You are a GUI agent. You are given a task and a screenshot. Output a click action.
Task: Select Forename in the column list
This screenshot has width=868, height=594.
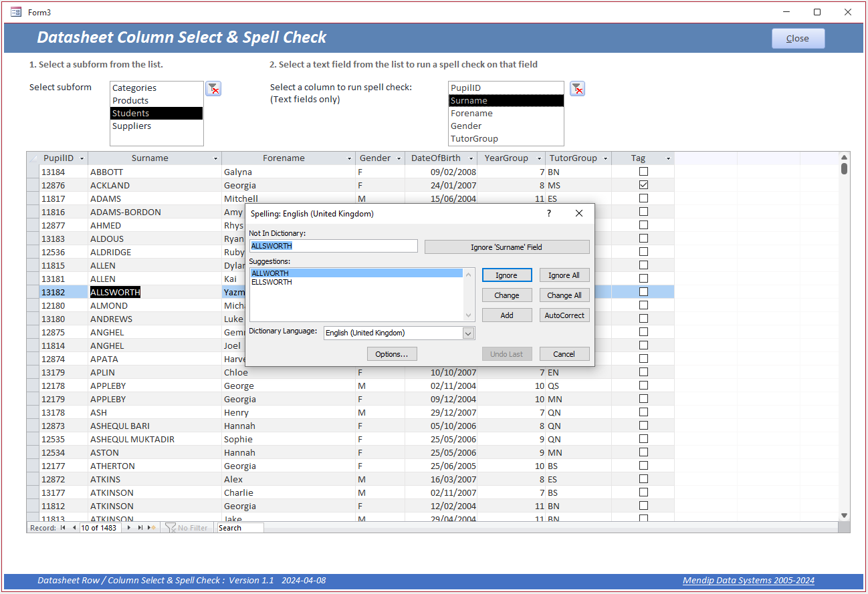coord(506,114)
